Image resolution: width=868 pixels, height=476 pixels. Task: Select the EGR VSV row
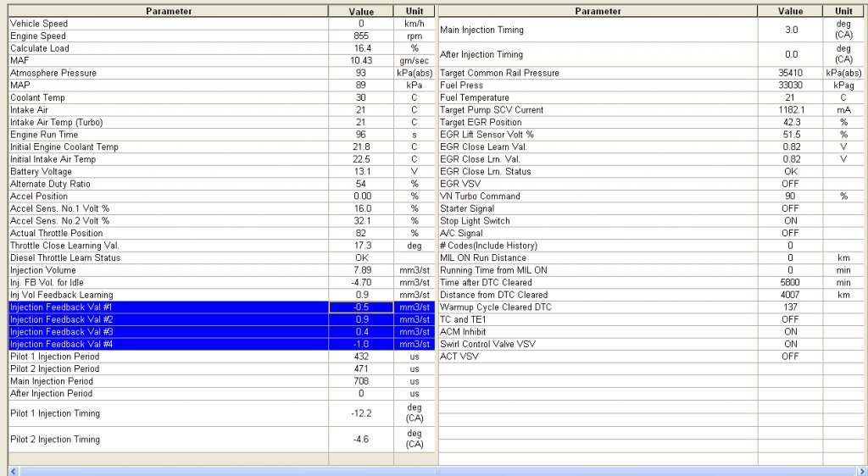pos(652,184)
